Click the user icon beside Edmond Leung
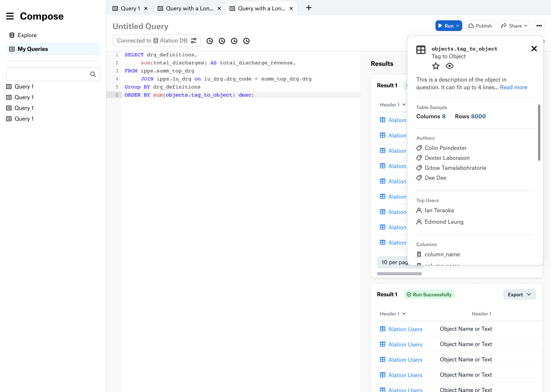 tap(419, 222)
